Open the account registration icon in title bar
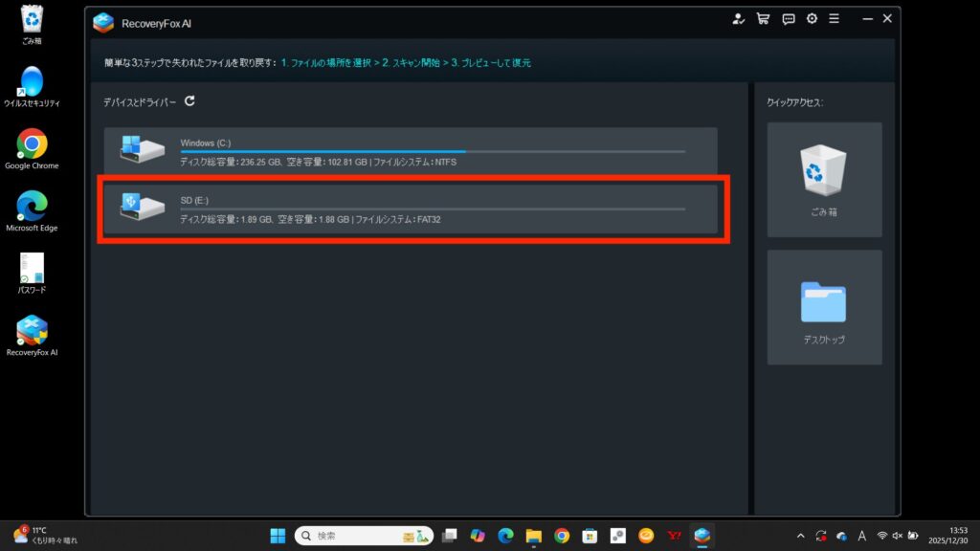 [738, 18]
